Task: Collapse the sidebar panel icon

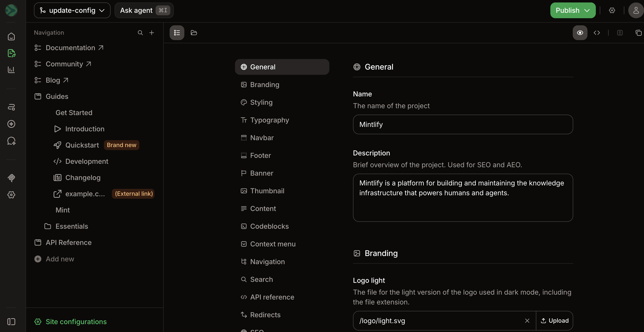Action: [11, 321]
